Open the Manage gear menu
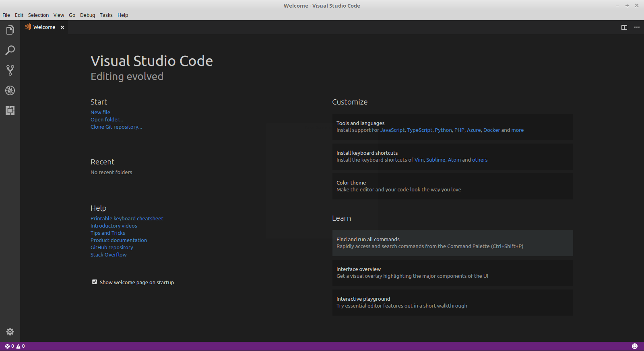Viewport: 644px width, 351px height. pyautogui.click(x=10, y=332)
